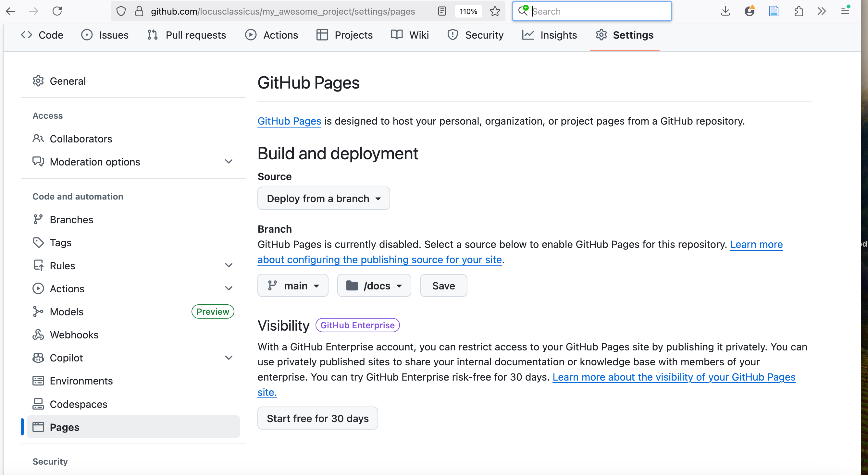Open the /docs folder dropdown
The image size is (868, 475).
pyautogui.click(x=374, y=286)
